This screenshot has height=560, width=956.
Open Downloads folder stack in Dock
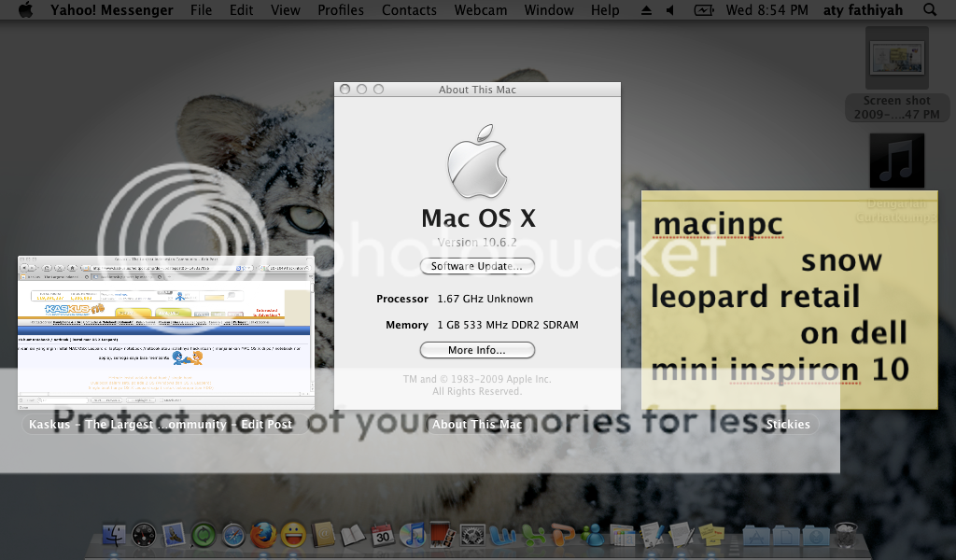point(816,537)
